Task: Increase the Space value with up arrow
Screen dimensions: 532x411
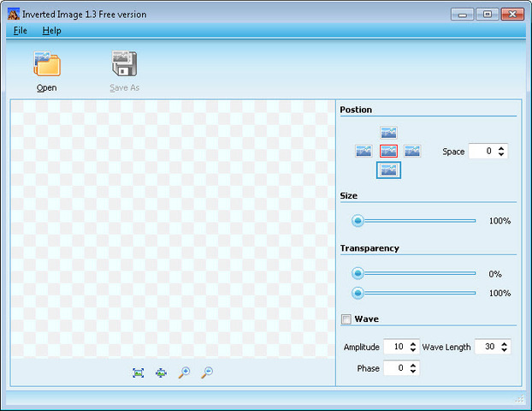Action: coord(501,148)
